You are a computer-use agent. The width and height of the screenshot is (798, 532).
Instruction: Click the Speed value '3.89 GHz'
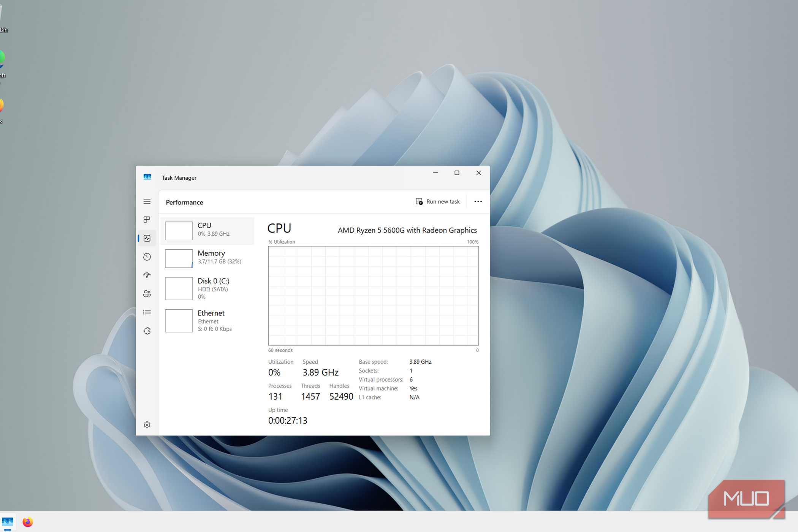(x=320, y=372)
